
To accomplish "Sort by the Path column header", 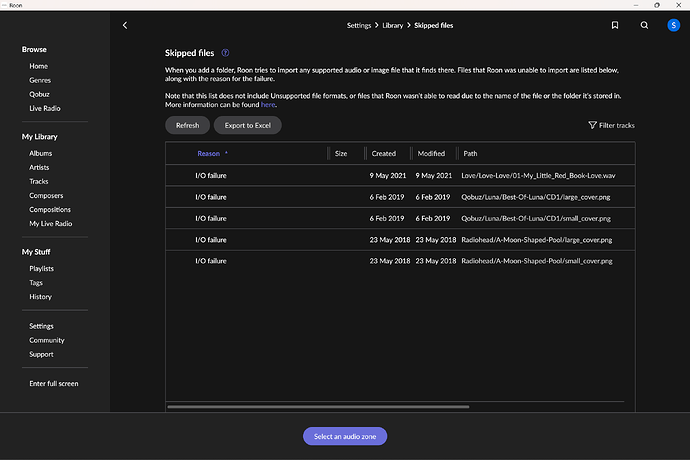I will pyautogui.click(x=470, y=153).
